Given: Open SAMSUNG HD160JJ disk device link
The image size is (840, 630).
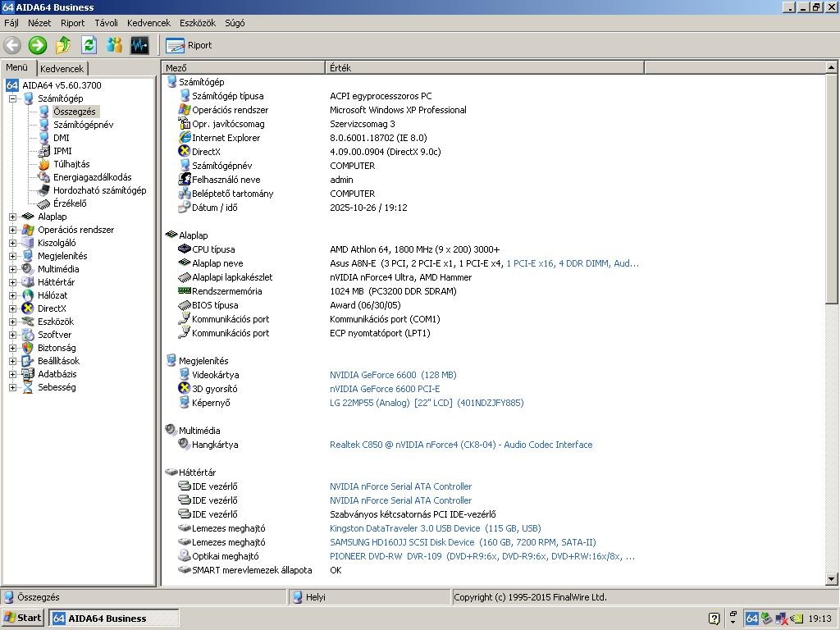Looking at the screenshot, I should coord(463,542).
